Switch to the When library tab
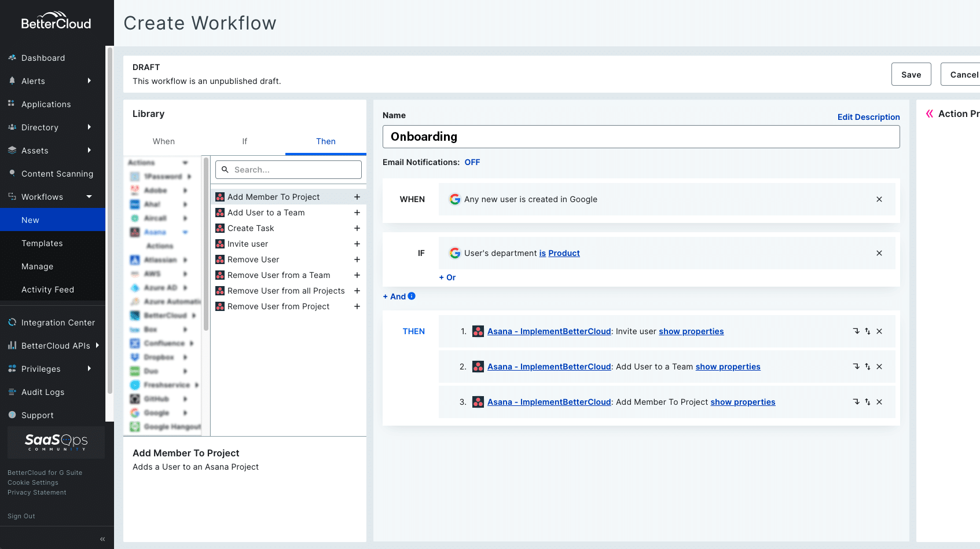The width and height of the screenshot is (980, 549). pyautogui.click(x=164, y=141)
